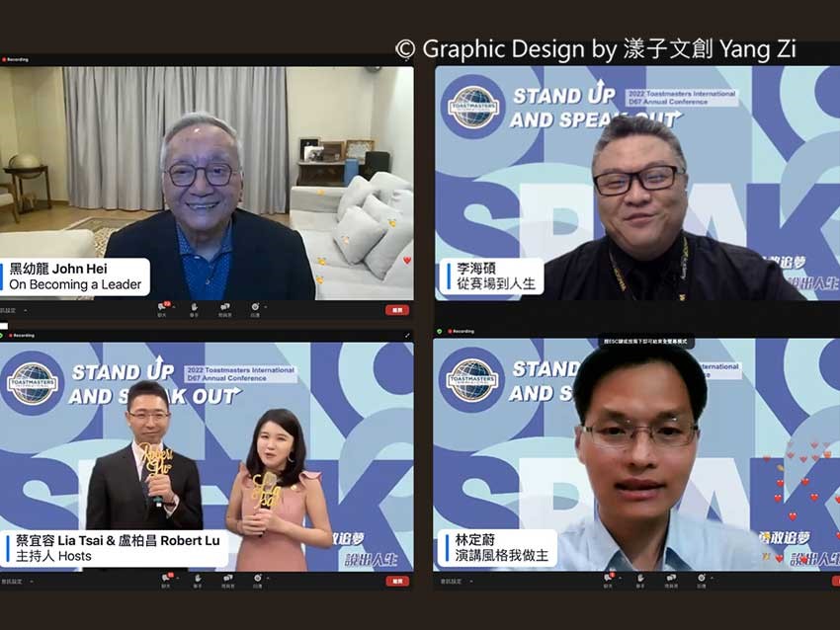840x630 pixels.
Task: Select the Lia Tsai & Robert Lu caption
Action: (x=114, y=548)
